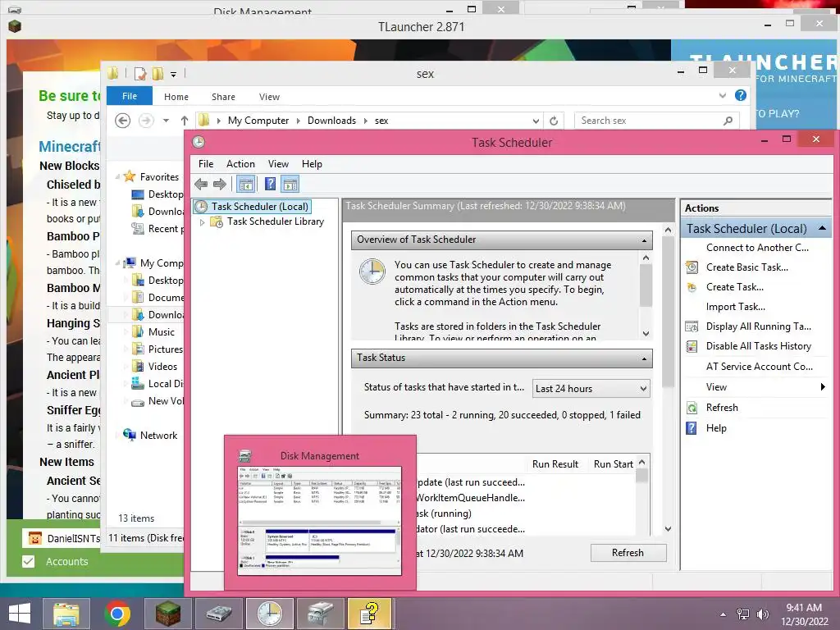
Task: Select Videos folder in Explorer navigation pane
Action: click(x=162, y=367)
